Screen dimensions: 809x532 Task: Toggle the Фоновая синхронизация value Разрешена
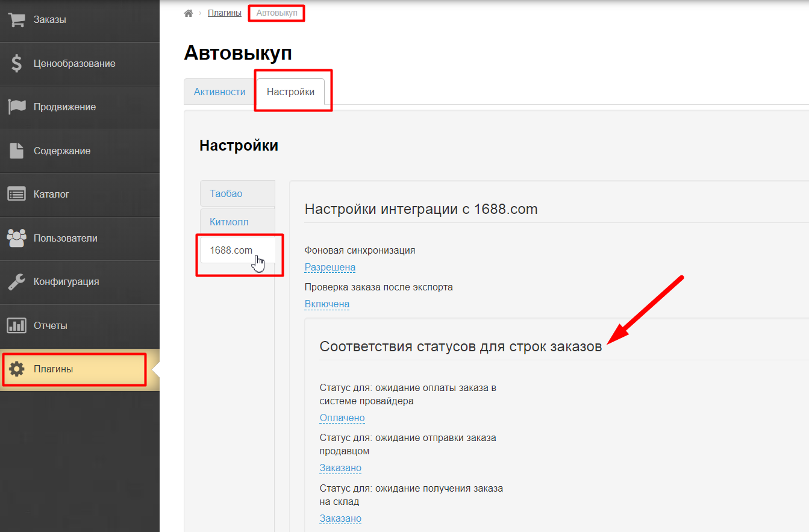330,267
